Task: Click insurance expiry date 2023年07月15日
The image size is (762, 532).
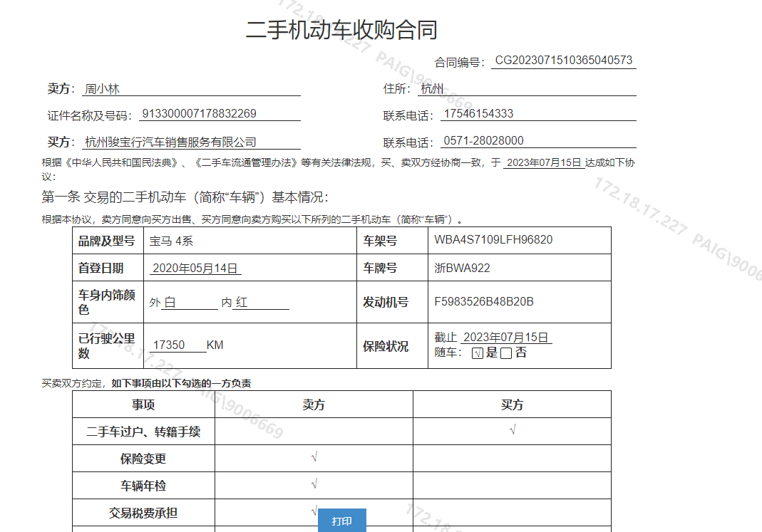Action: pyautogui.click(x=506, y=337)
